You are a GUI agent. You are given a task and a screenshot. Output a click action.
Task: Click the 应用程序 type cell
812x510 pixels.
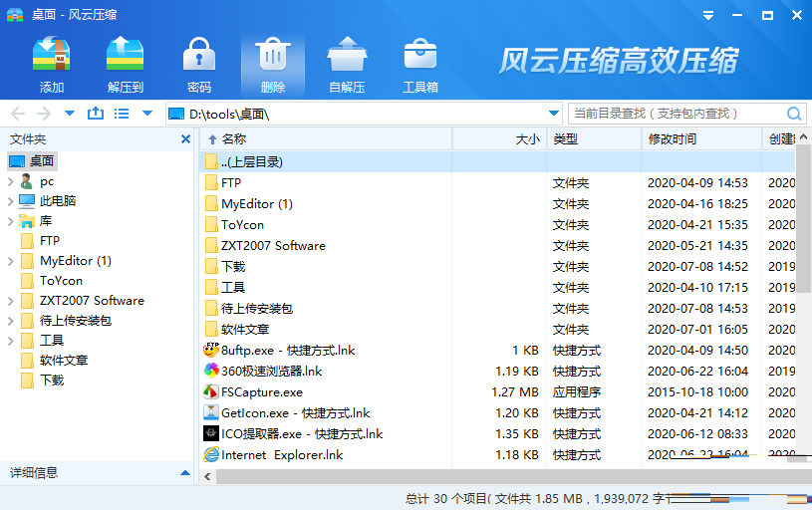[x=577, y=392]
